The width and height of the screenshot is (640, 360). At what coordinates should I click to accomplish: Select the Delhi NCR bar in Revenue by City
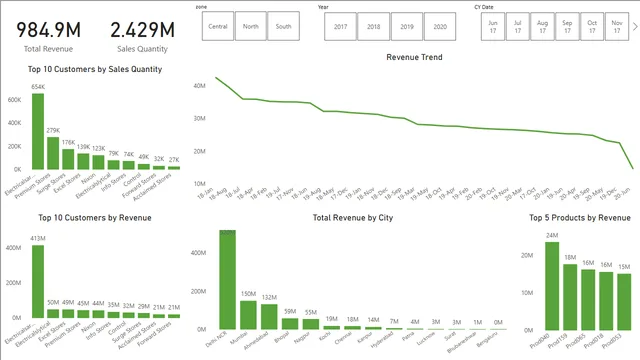pos(227,280)
